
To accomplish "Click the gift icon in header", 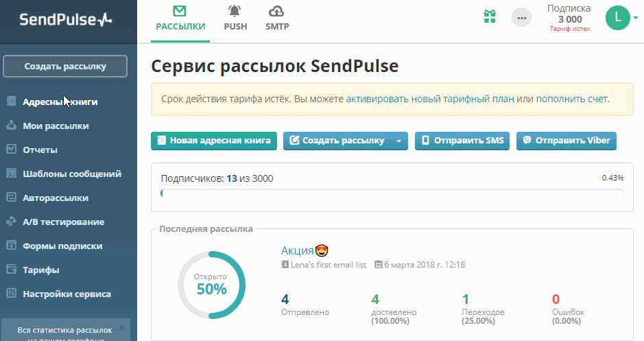I will point(490,17).
